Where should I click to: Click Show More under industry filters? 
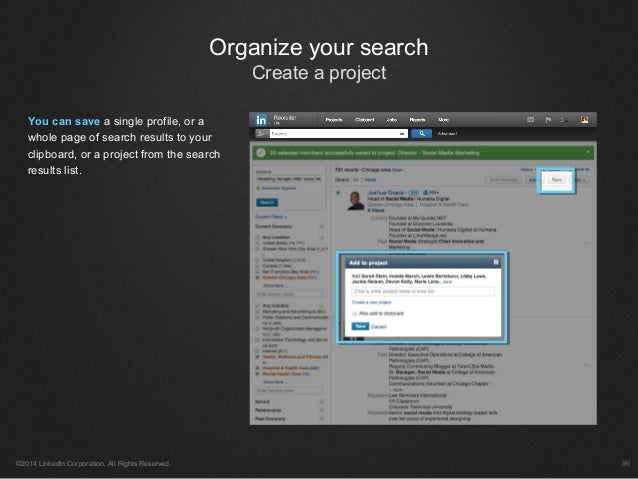click(x=275, y=382)
